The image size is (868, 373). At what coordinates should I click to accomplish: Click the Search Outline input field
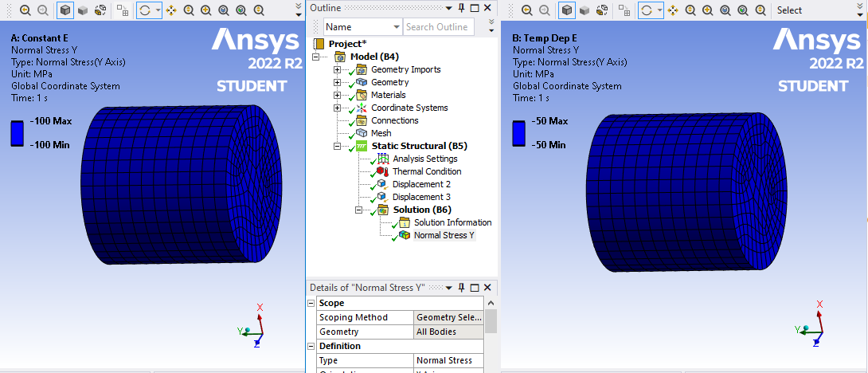click(x=438, y=26)
